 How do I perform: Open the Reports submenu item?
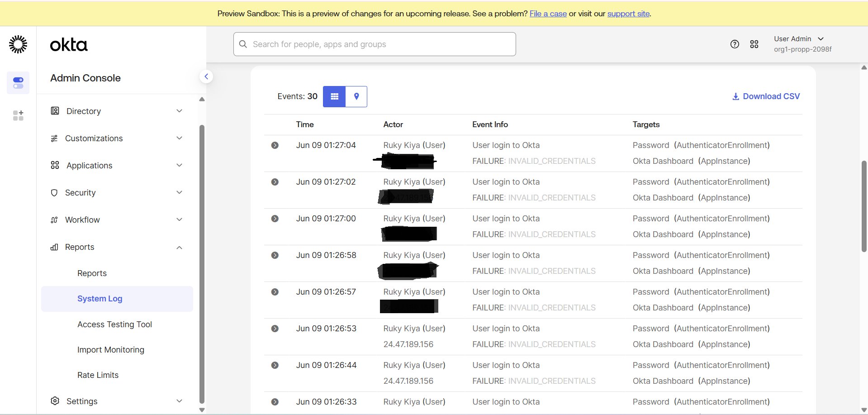(x=92, y=273)
